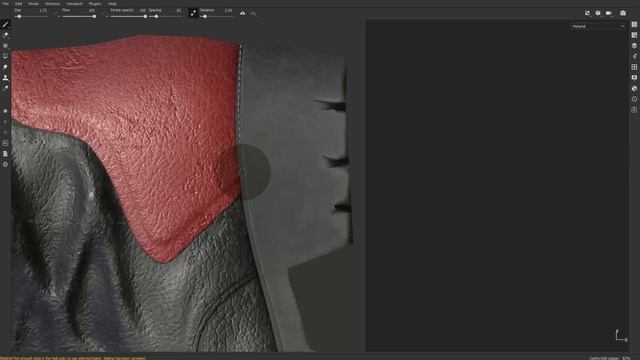Open the File menu

(x=5, y=4)
